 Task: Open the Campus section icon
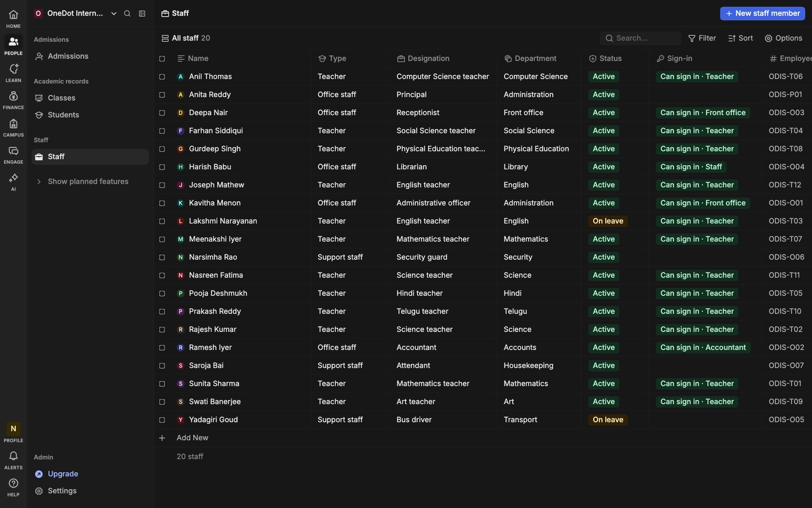[13, 128]
